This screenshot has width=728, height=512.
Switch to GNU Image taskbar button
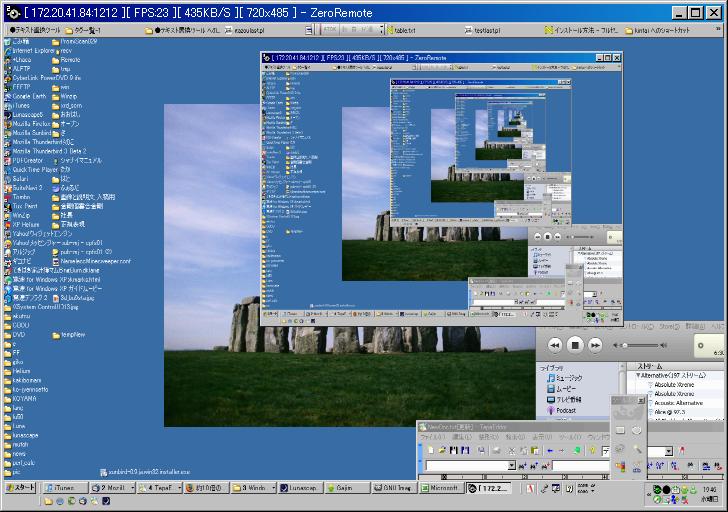[x=394, y=488]
